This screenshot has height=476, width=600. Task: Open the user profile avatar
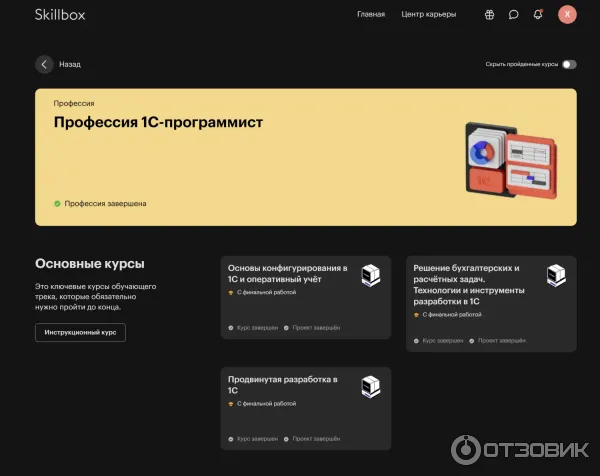pyautogui.click(x=568, y=14)
